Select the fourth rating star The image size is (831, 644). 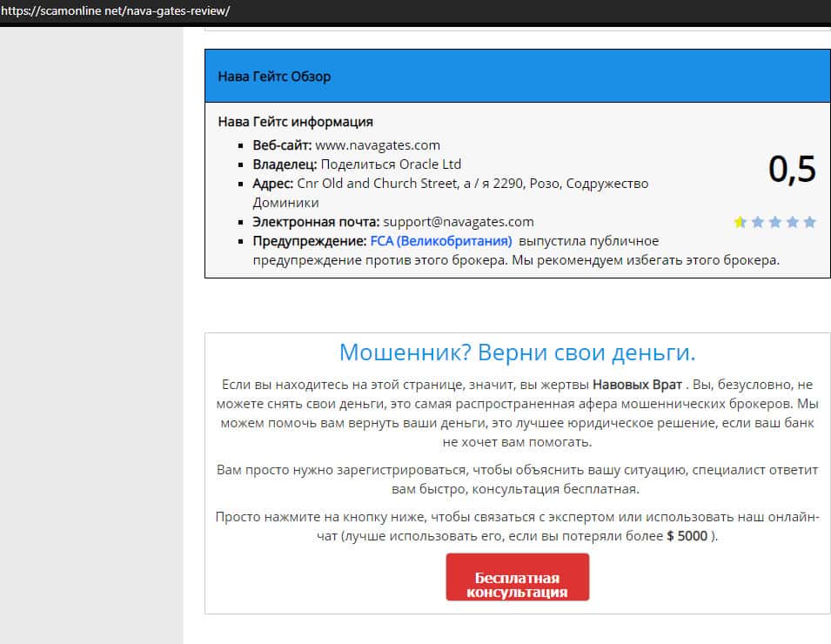pos(793,222)
